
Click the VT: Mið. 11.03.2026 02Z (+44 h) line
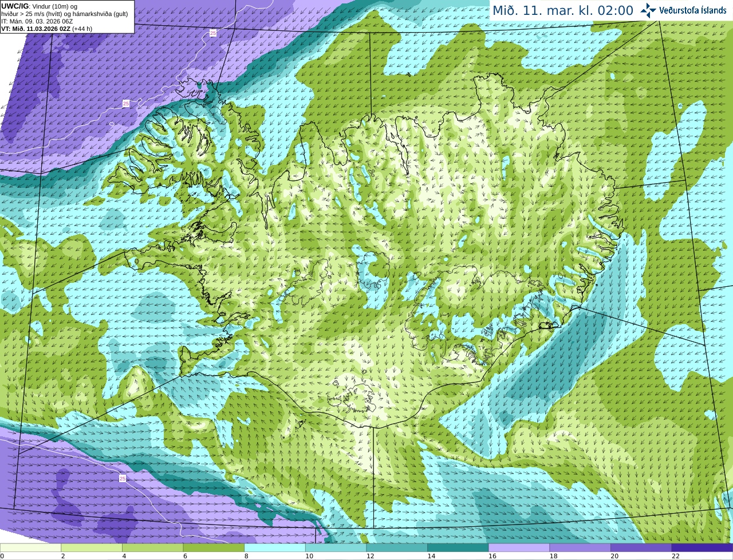[46, 29]
